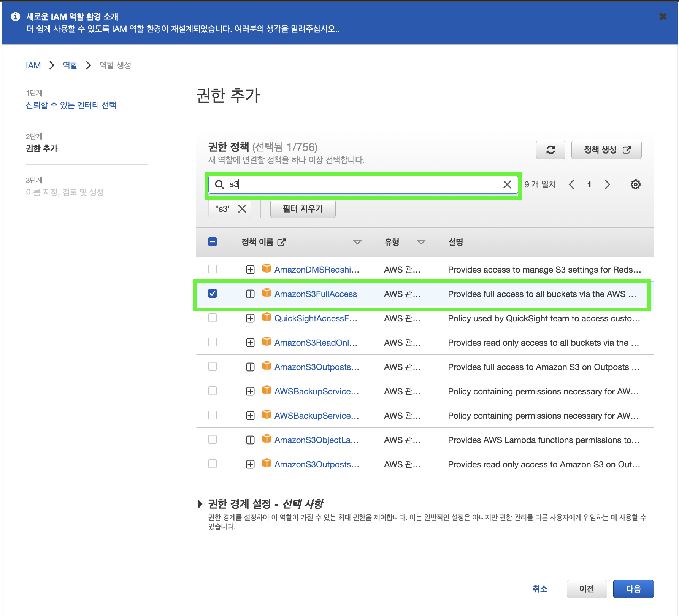
Task: Uncheck the AmazonS3FullAccess checkbox
Action: click(213, 294)
